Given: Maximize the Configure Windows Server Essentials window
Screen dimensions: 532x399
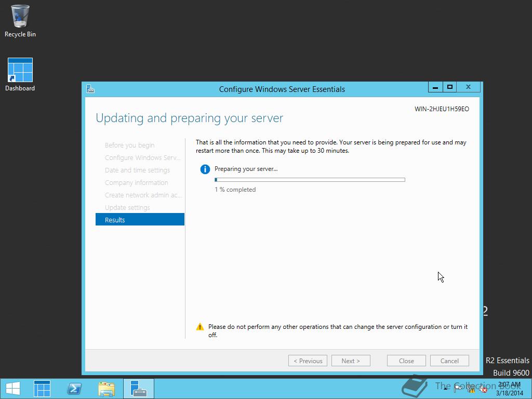Looking at the screenshot, I should click(449, 87).
